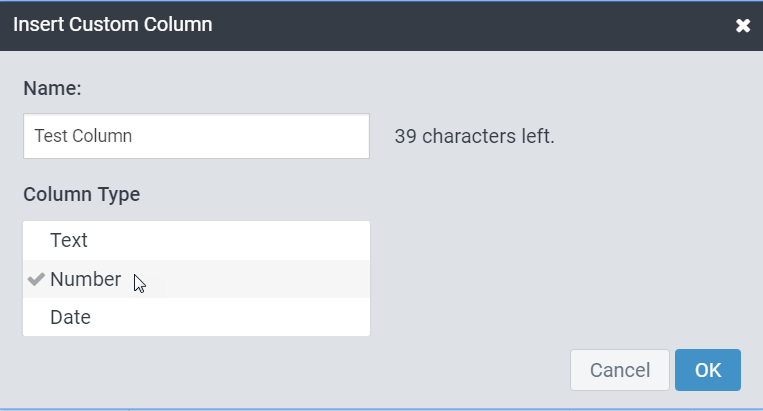
Task: Click the "Insert Custom Column" title text
Action: pos(112,25)
